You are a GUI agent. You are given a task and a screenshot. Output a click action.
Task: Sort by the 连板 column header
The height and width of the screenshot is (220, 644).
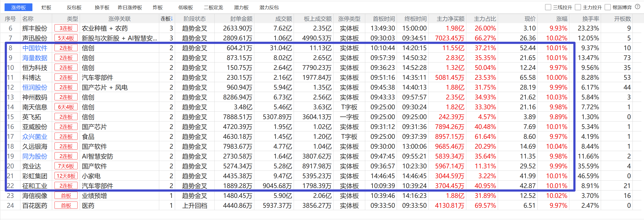tap(167, 18)
